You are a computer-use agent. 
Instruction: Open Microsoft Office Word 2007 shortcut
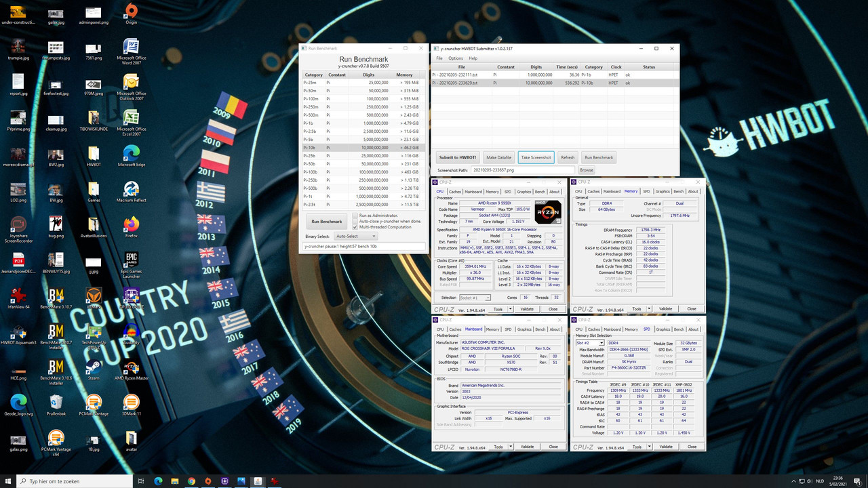pyautogui.click(x=132, y=52)
